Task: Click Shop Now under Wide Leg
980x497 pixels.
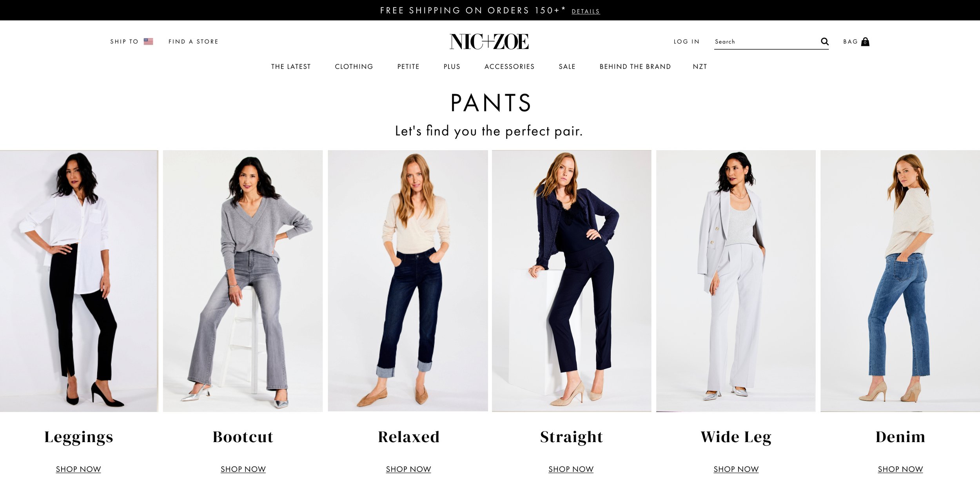Action: [736, 469]
